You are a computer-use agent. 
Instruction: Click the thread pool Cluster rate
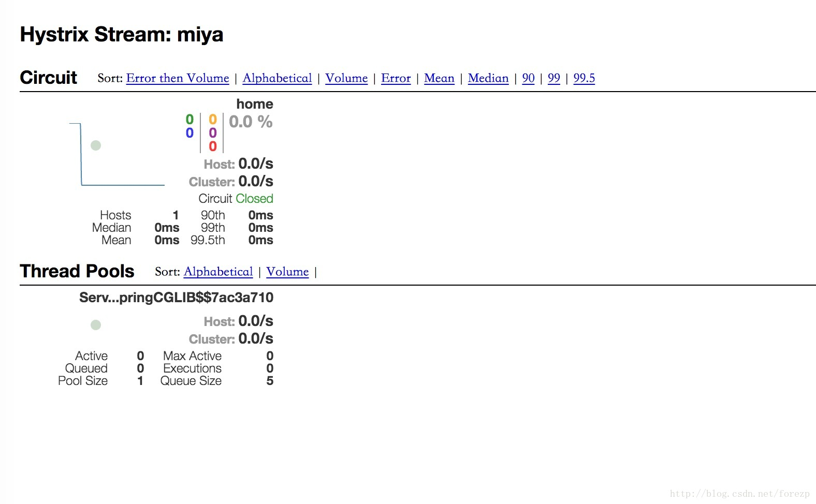point(256,339)
